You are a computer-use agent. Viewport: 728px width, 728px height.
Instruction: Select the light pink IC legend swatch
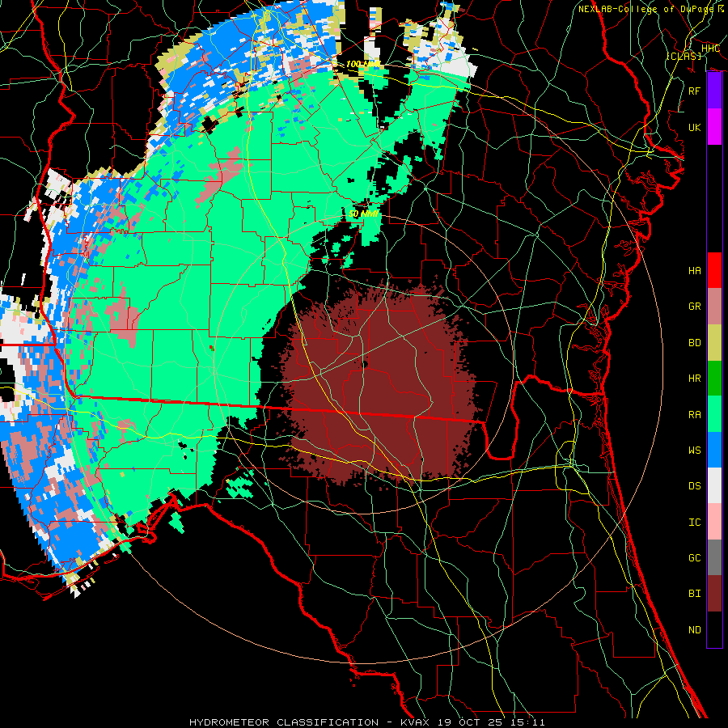(714, 522)
